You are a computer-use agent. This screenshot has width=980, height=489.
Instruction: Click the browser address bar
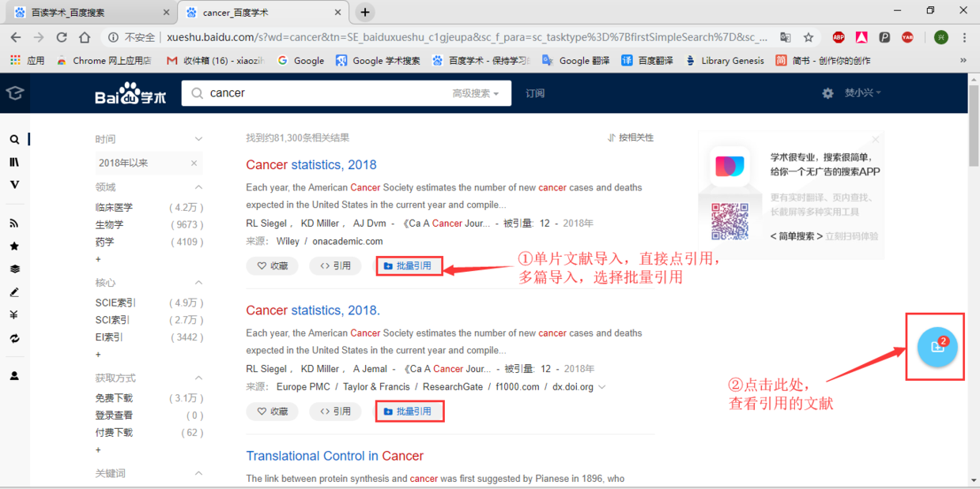(466, 37)
